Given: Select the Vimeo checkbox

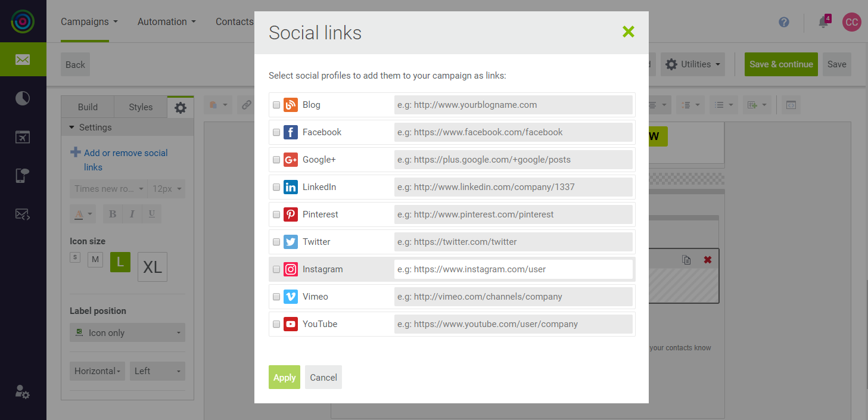Looking at the screenshot, I should (276, 297).
